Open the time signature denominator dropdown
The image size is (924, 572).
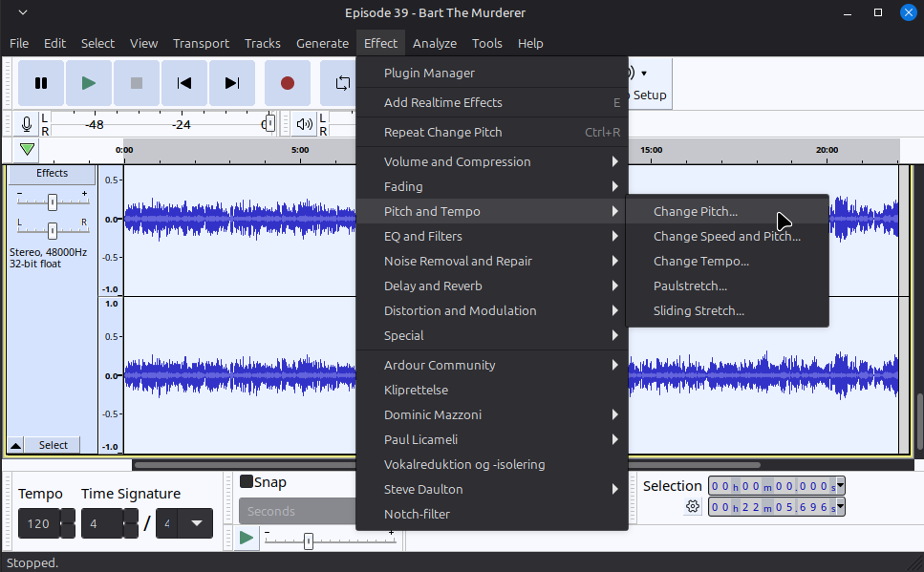click(196, 522)
